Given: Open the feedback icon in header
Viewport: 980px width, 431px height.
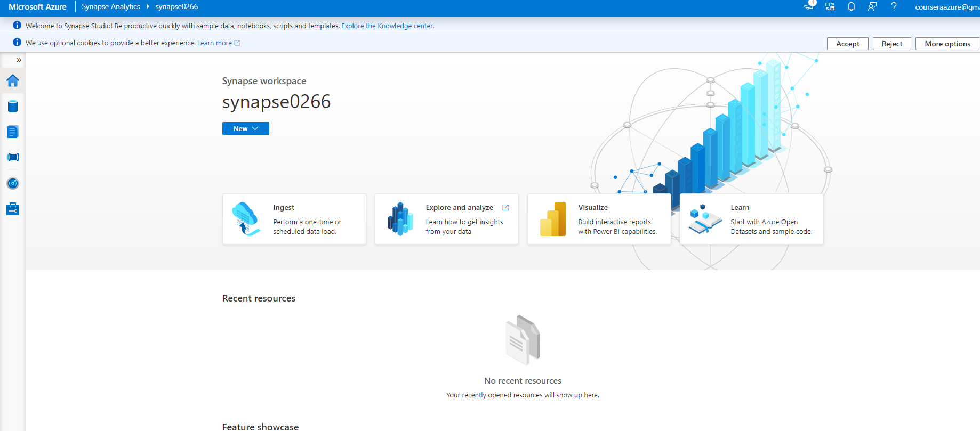Looking at the screenshot, I should [872, 6].
